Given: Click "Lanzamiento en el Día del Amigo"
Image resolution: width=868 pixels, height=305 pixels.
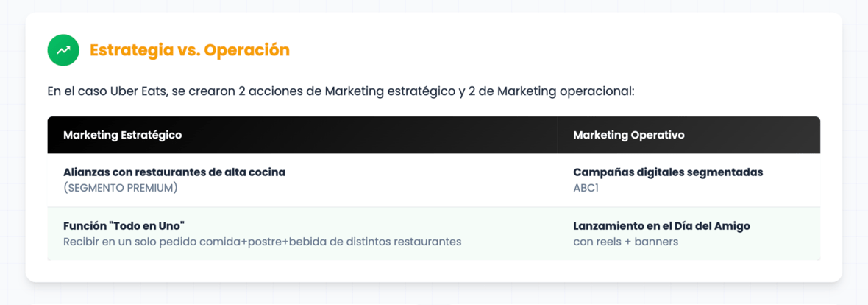Looking at the screenshot, I should tap(661, 226).
